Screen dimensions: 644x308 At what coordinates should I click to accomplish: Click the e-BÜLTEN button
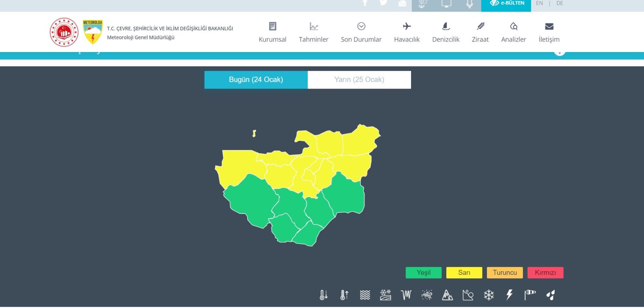(x=506, y=4)
